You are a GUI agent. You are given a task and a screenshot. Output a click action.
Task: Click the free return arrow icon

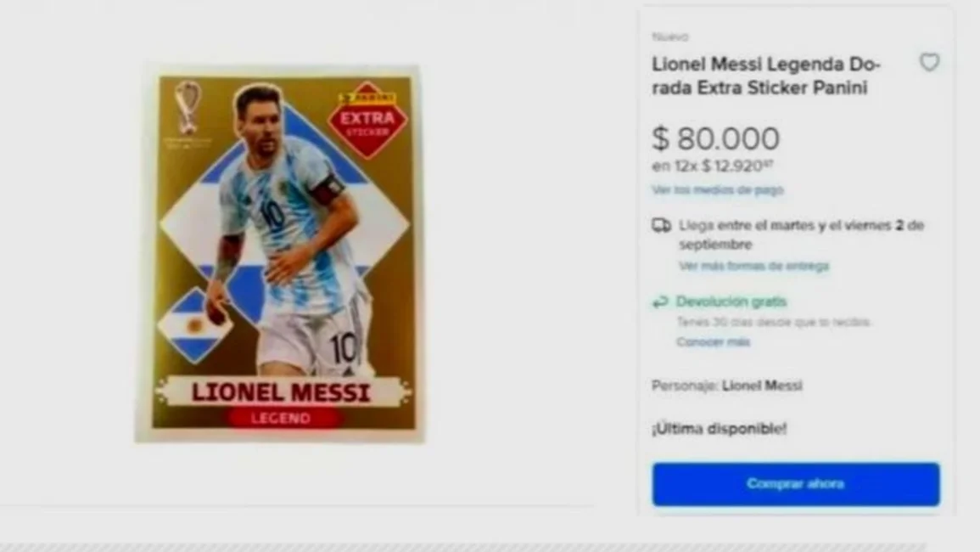pos(660,302)
